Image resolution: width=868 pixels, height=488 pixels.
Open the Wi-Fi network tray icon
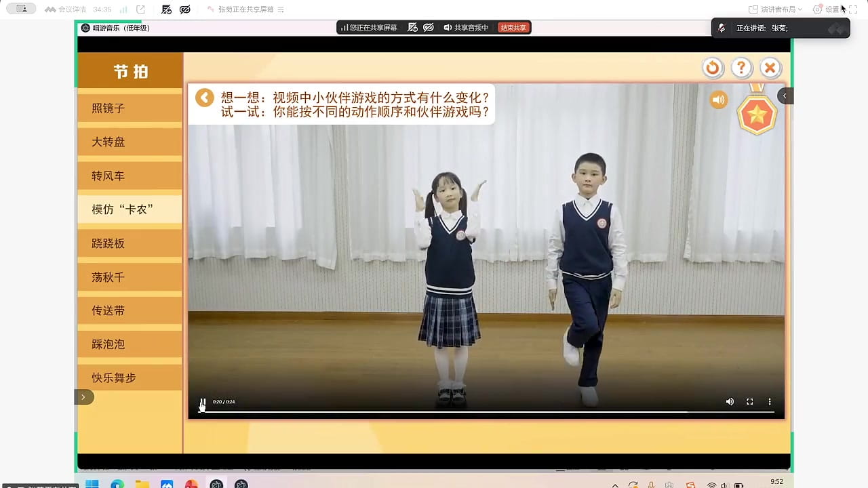point(711,485)
